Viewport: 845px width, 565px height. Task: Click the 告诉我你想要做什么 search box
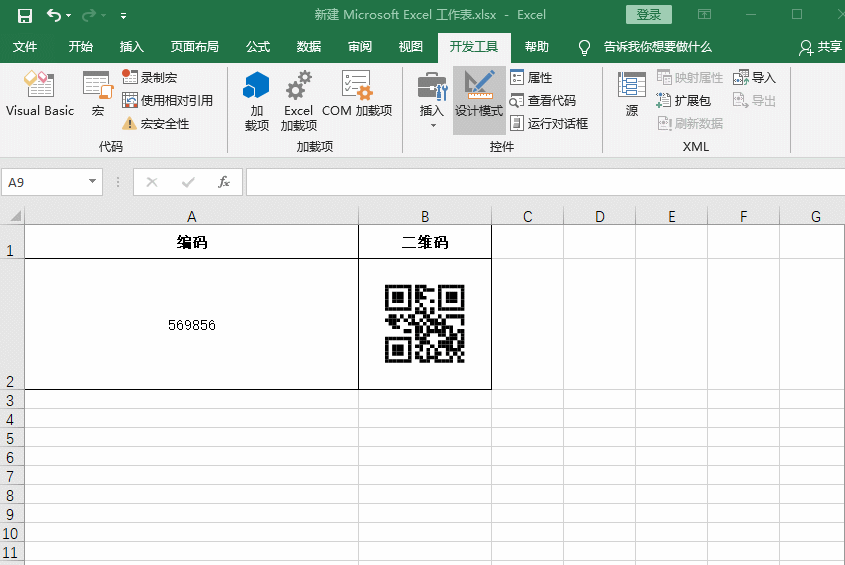(657, 47)
